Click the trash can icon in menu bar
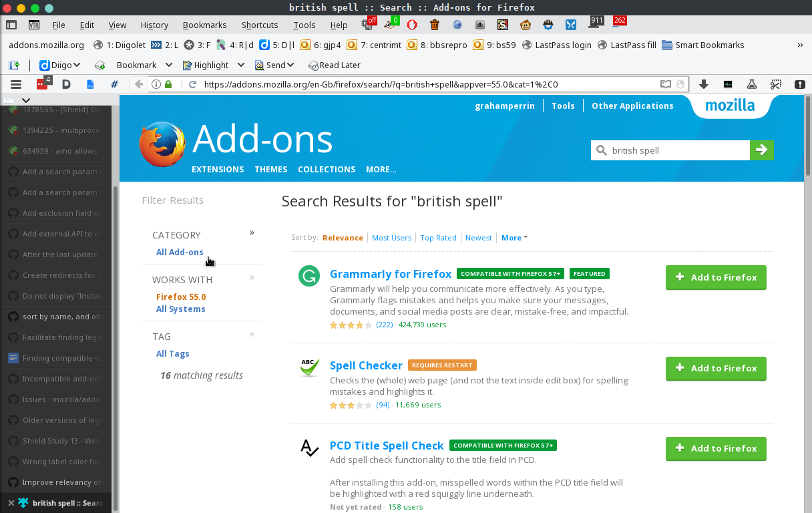The height and width of the screenshot is (513, 812). [435, 25]
